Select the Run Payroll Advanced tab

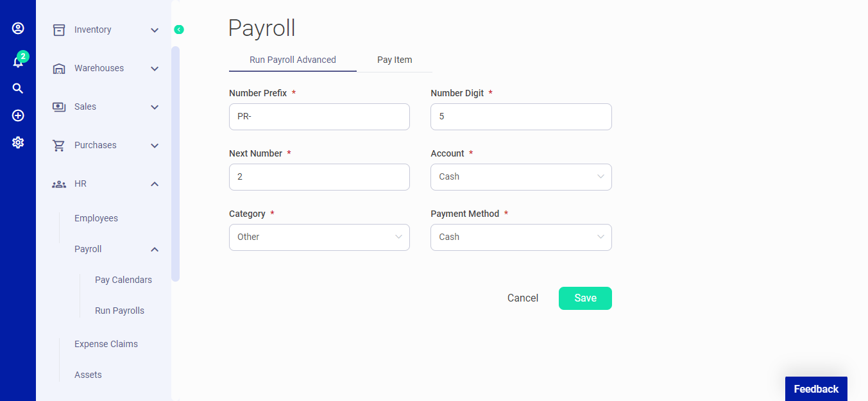coord(293,60)
